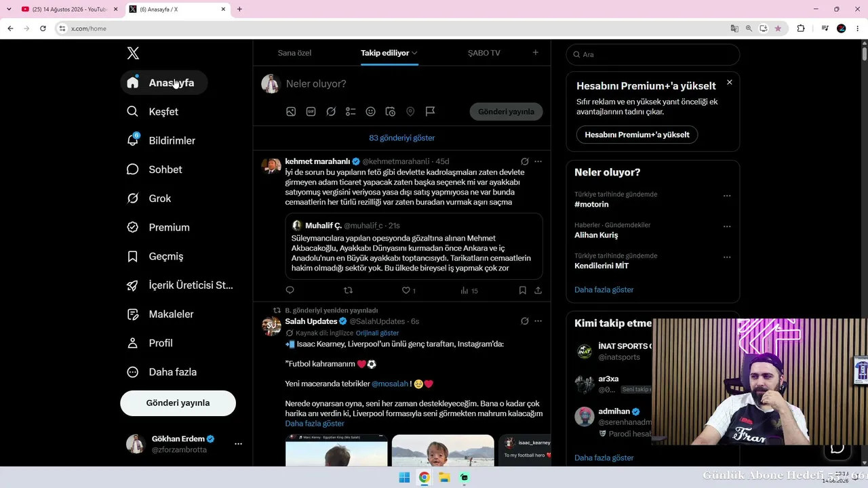Screen dimensions: 868x488
Task: Like kehmet marahanlı's post
Action: 408,290
